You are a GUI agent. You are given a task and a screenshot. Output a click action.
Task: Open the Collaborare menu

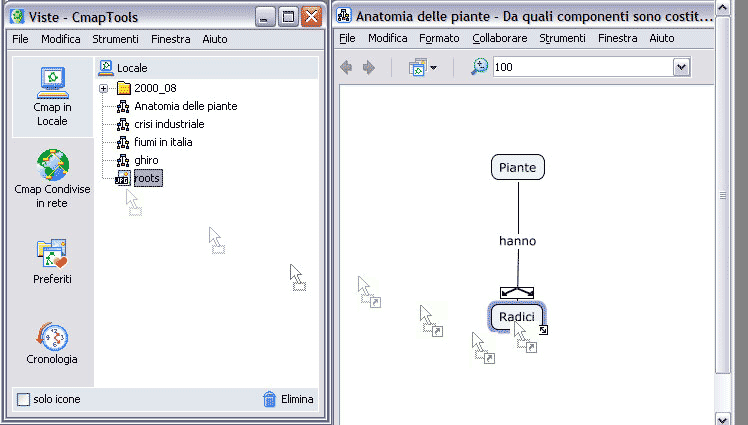point(499,38)
